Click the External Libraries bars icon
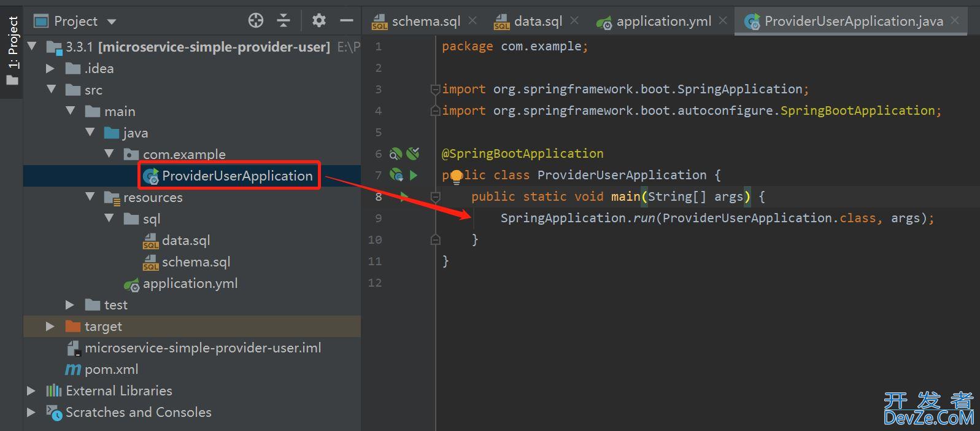This screenshot has height=431, width=980. click(x=54, y=390)
